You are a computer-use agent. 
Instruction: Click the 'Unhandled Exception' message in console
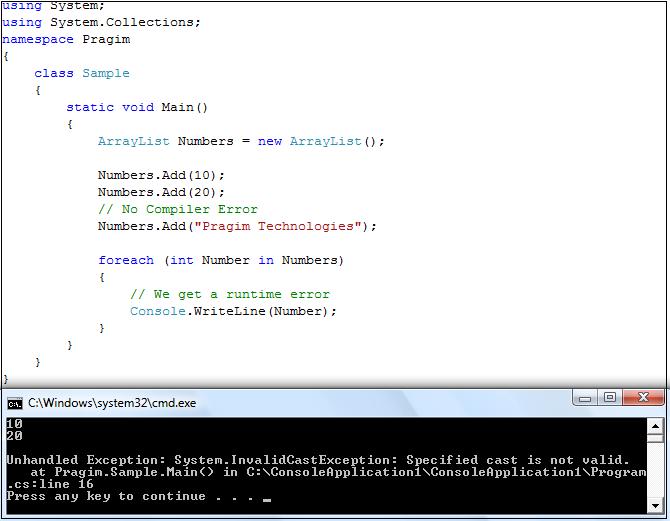(318, 460)
